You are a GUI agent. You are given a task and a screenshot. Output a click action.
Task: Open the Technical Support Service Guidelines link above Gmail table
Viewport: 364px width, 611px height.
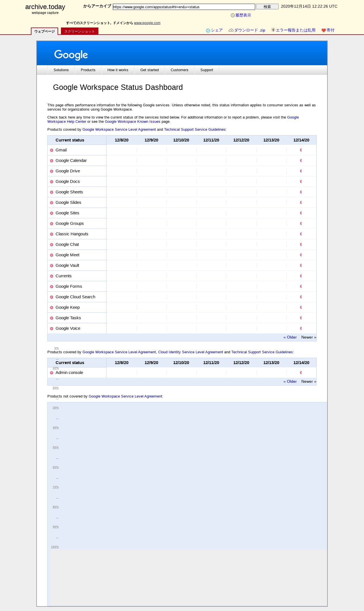tap(195, 130)
